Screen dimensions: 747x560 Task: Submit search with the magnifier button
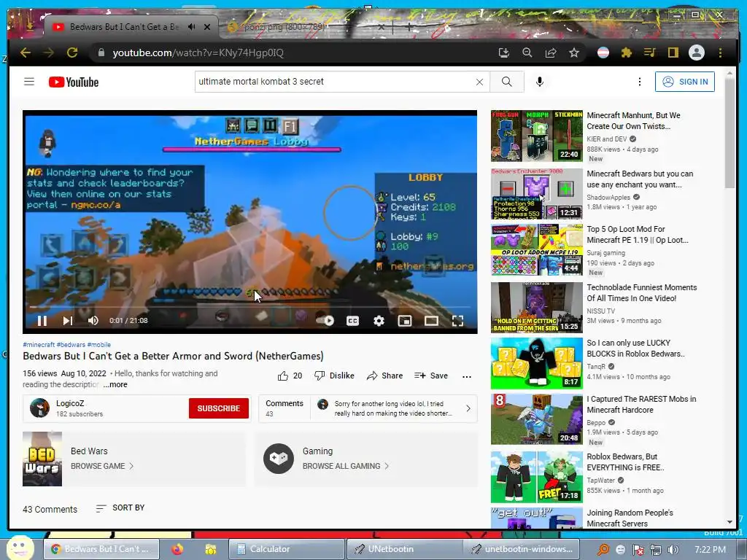click(x=507, y=82)
